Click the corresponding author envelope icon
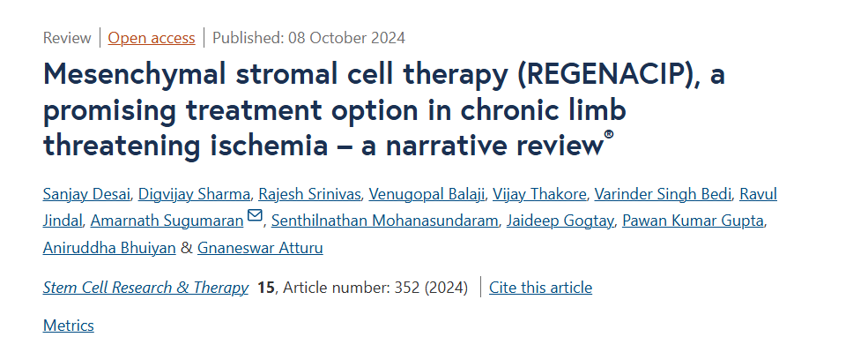 [x=255, y=215]
